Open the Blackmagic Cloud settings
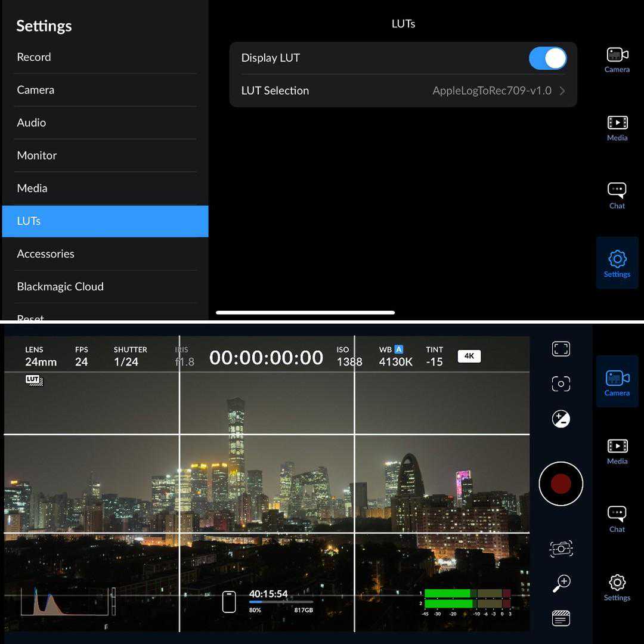 pos(60,287)
